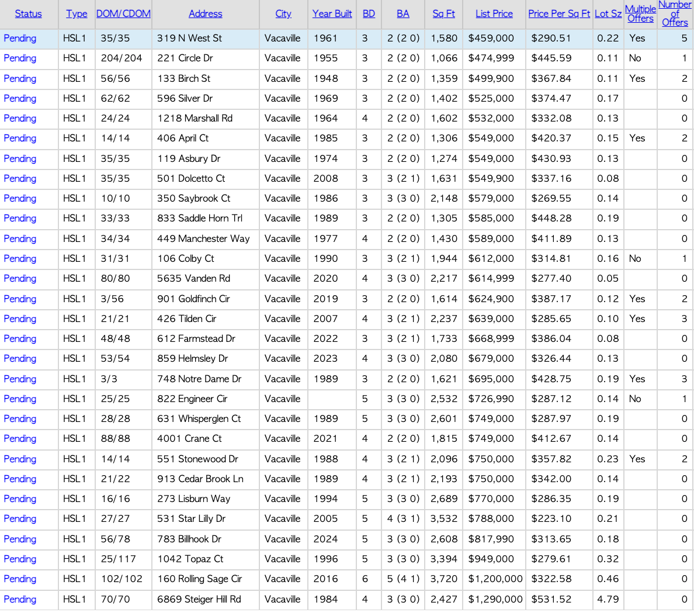This screenshot has height=616, width=694.
Task: Open Pending status for 449 Manchester Way
Action: tap(20, 238)
